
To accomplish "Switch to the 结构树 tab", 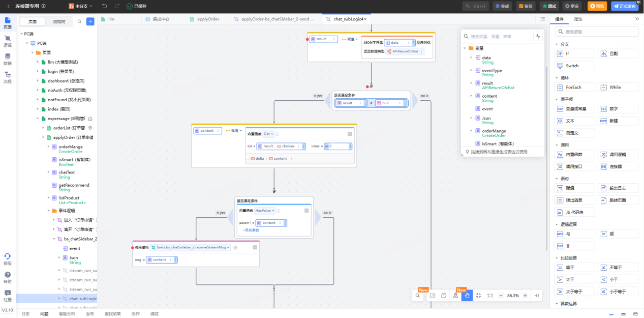I will coord(59,22).
